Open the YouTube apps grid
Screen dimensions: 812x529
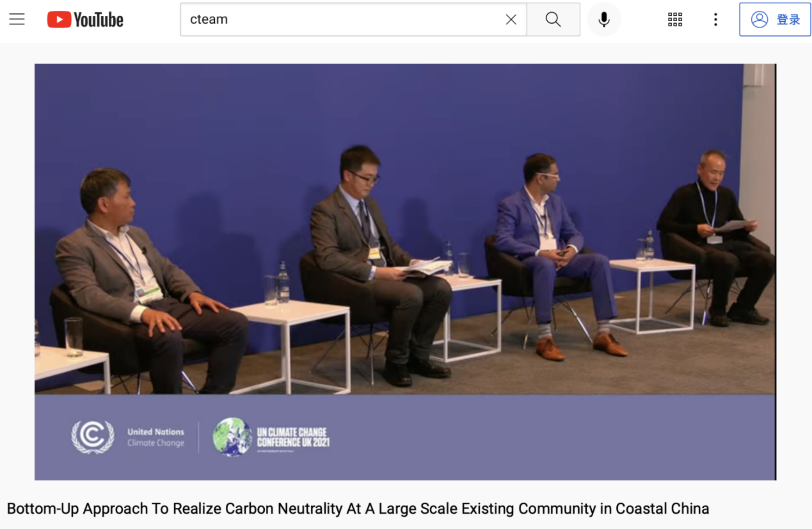tap(675, 19)
